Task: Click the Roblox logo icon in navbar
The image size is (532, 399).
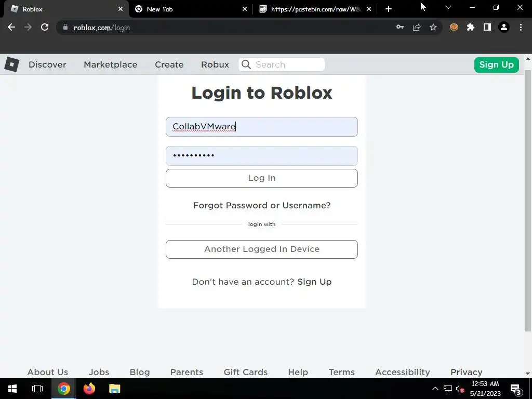Action: 12,64
